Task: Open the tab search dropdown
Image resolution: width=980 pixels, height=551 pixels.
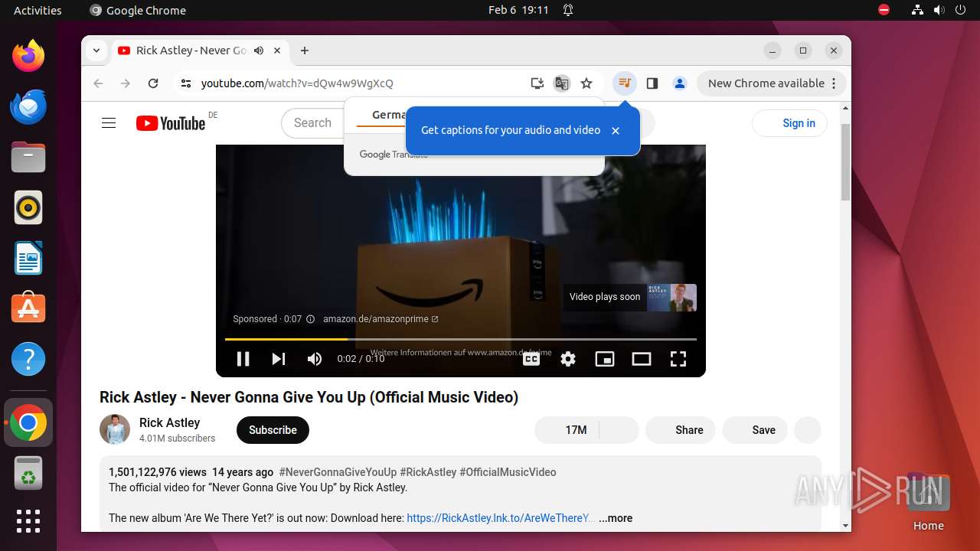Action: [96, 51]
